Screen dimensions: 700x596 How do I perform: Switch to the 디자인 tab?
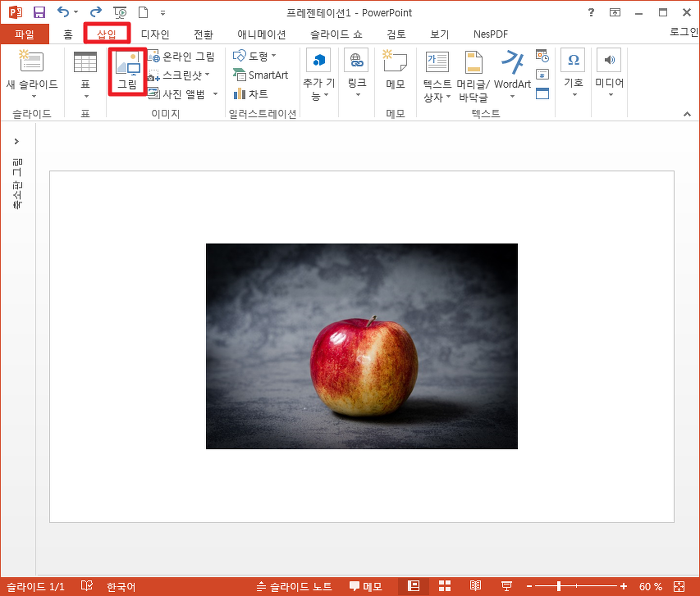(x=155, y=34)
